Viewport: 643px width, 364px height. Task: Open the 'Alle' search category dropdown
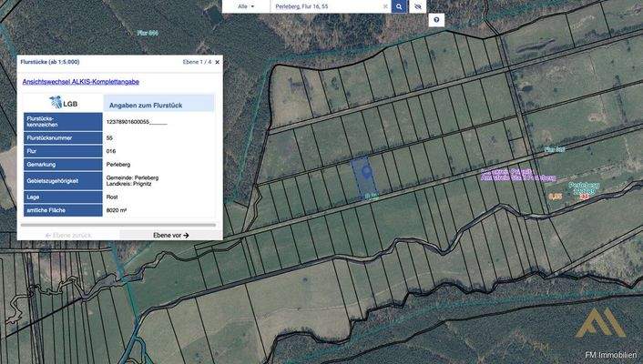(246, 6)
